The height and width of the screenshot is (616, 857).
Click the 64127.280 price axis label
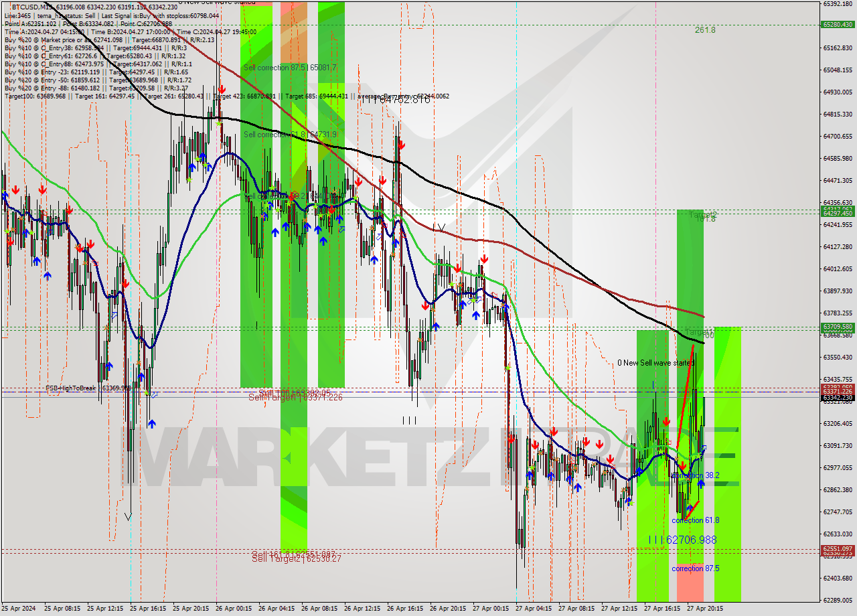click(837, 246)
